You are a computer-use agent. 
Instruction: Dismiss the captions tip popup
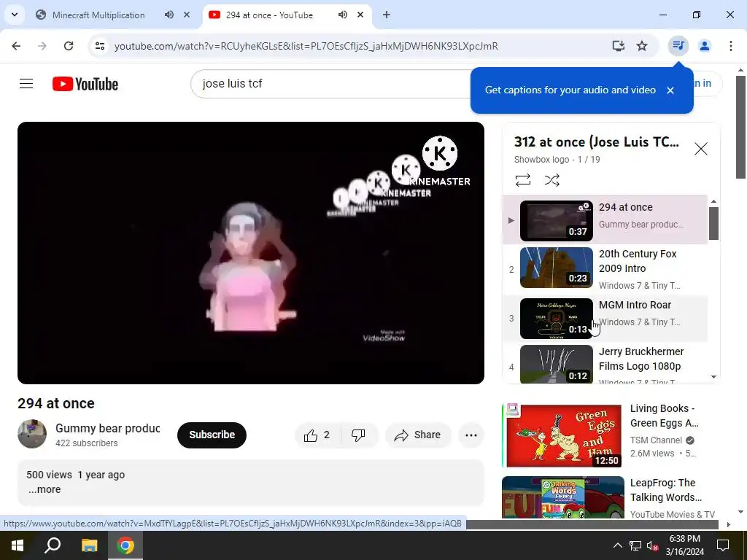pyautogui.click(x=670, y=90)
